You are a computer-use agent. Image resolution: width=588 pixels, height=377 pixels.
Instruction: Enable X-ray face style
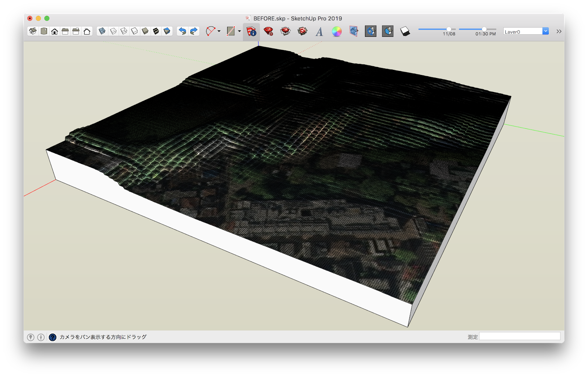pos(102,31)
